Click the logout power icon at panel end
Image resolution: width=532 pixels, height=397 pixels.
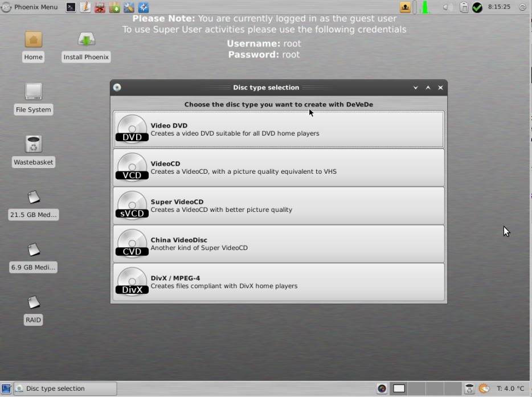[522, 7]
